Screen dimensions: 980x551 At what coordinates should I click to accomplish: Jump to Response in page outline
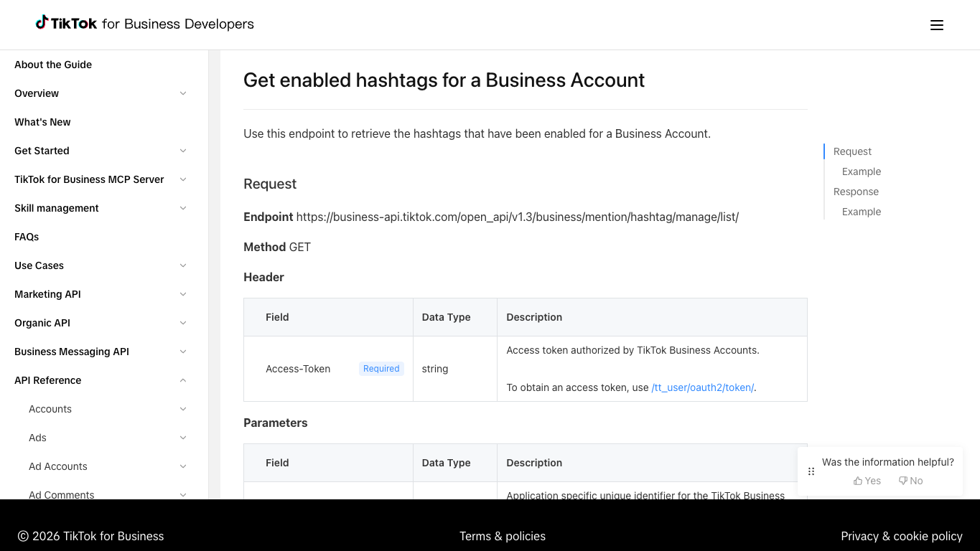click(x=856, y=192)
